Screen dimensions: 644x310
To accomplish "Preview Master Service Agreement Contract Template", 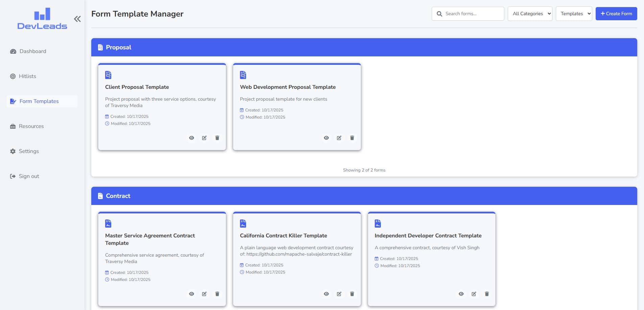I will click(x=192, y=294).
